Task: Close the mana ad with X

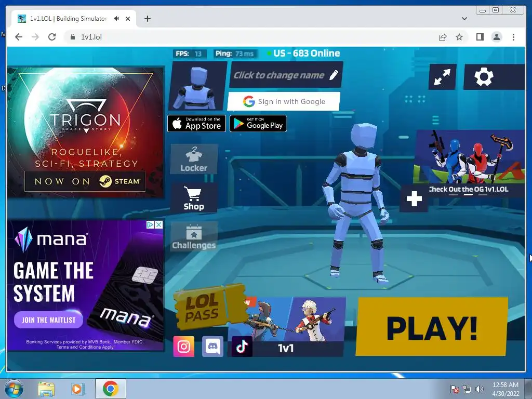Action: [x=159, y=224]
